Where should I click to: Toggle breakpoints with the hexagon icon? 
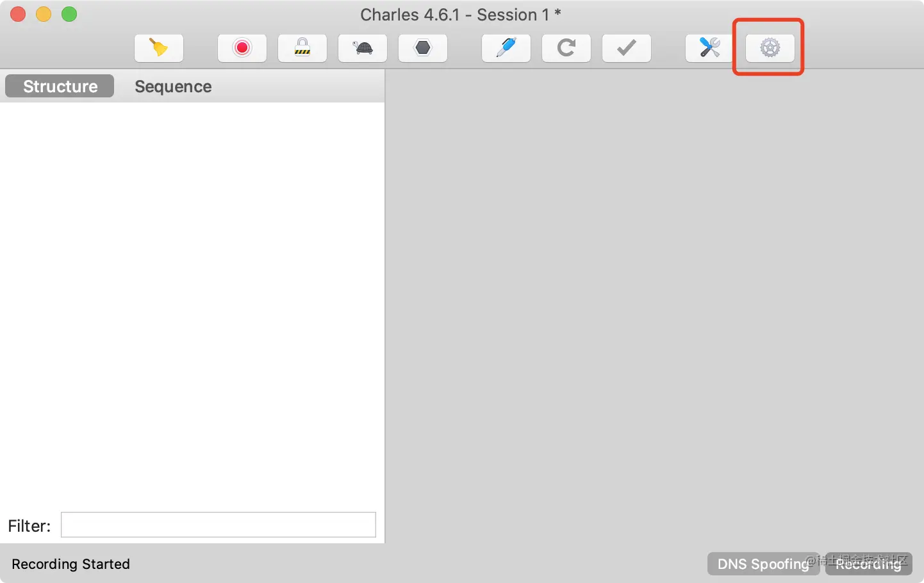point(423,48)
